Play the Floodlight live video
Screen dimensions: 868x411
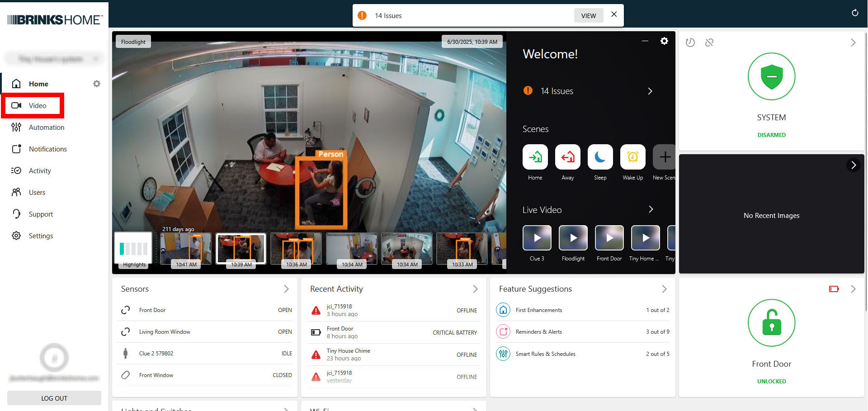pos(573,238)
